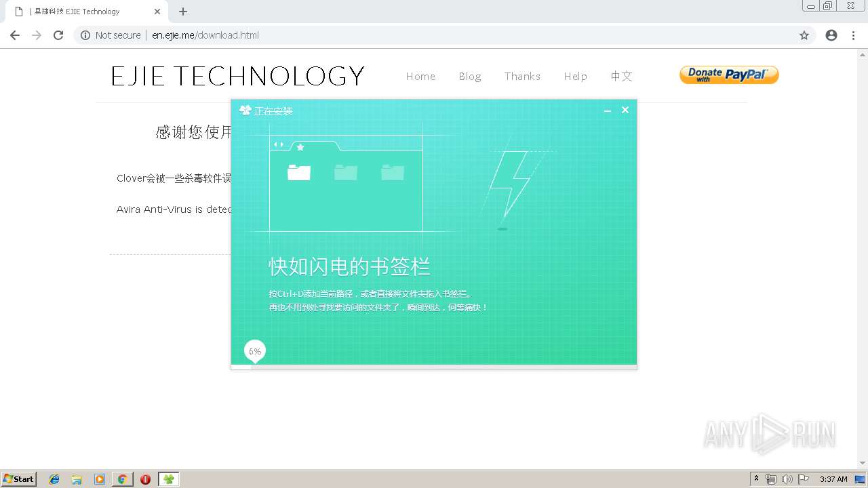Image resolution: width=868 pixels, height=488 pixels.
Task: Open the Windows Start menu
Action: tap(19, 479)
